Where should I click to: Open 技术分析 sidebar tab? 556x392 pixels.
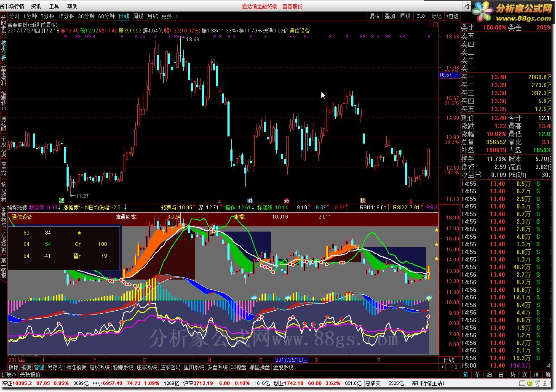pyautogui.click(x=3, y=51)
